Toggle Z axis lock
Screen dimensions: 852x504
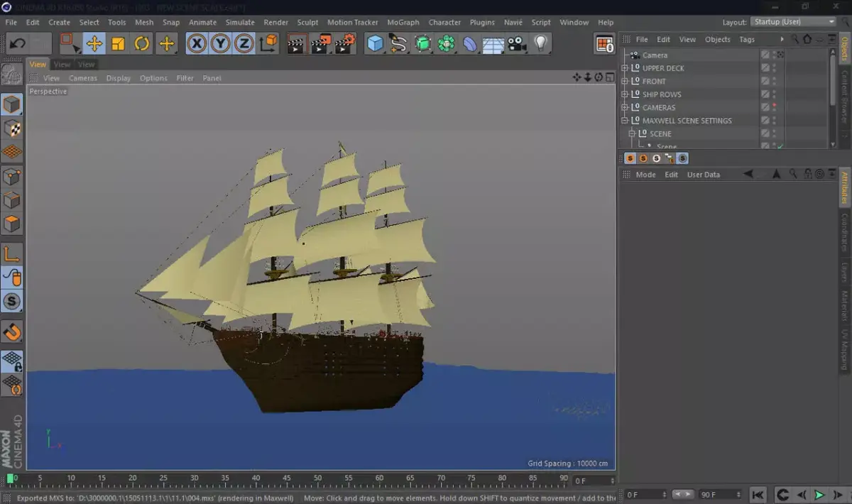point(244,44)
